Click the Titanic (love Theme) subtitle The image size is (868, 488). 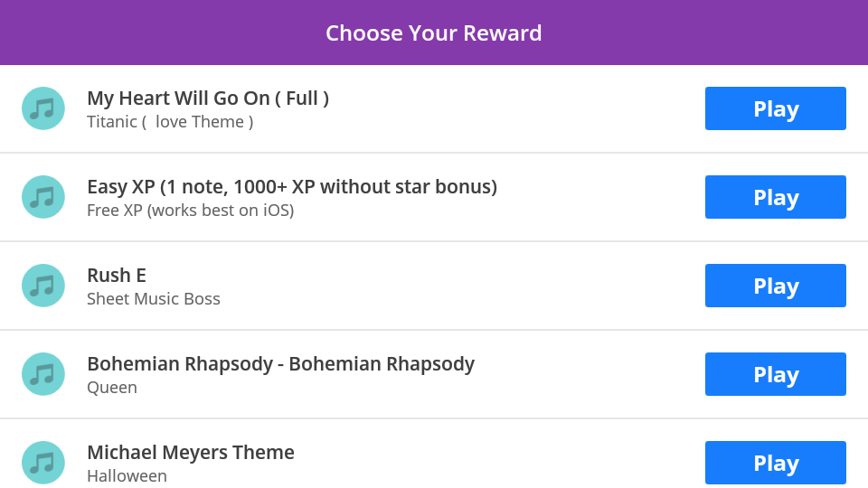pos(170,122)
